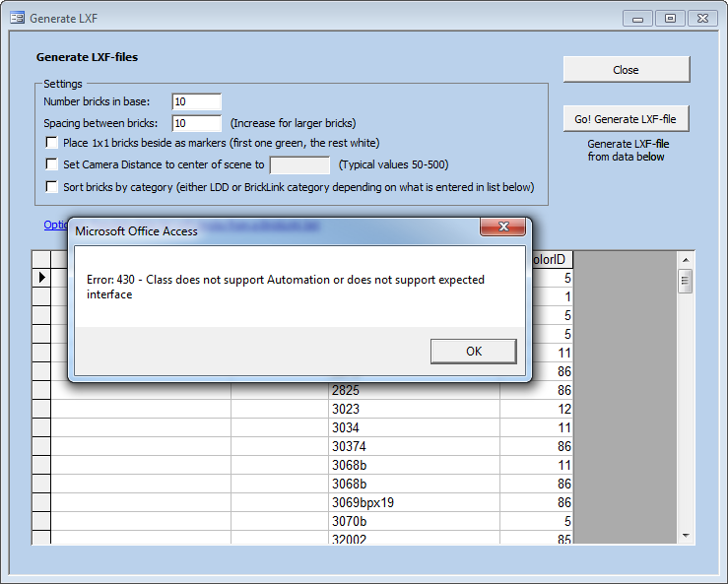This screenshot has height=584, width=728.
Task: Minimize the Generate LXF window
Action: click(x=638, y=19)
